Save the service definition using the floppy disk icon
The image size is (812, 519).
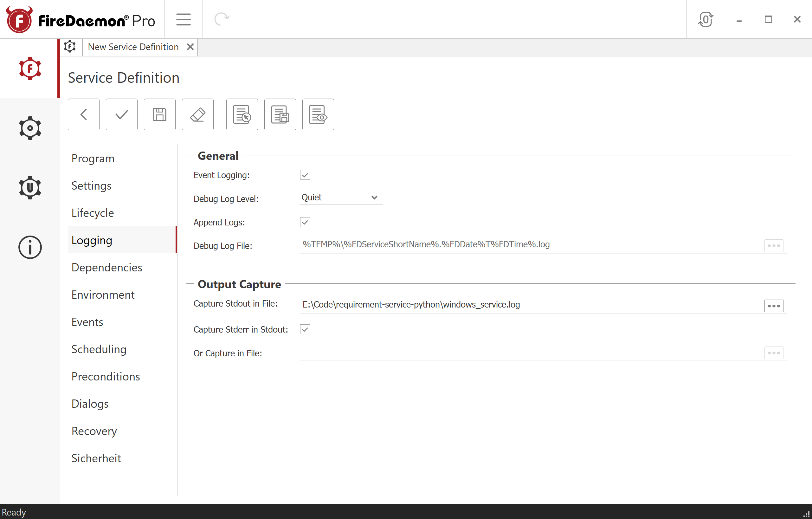[x=159, y=115]
